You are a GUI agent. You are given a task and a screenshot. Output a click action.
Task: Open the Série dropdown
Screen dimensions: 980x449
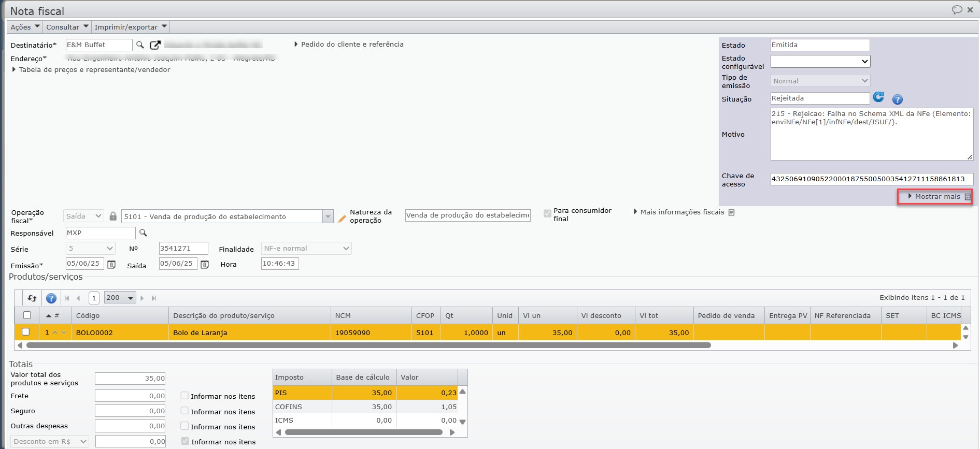click(90, 249)
